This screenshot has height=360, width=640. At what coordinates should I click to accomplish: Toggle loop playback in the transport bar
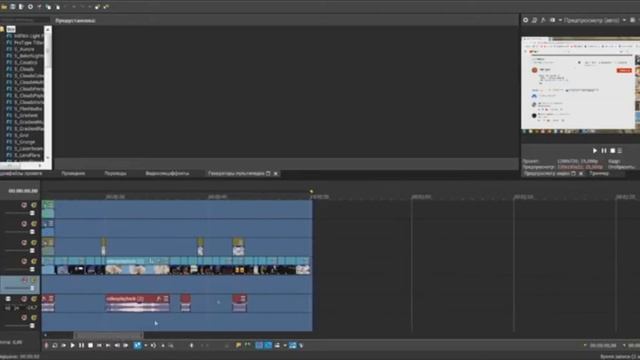55,345
